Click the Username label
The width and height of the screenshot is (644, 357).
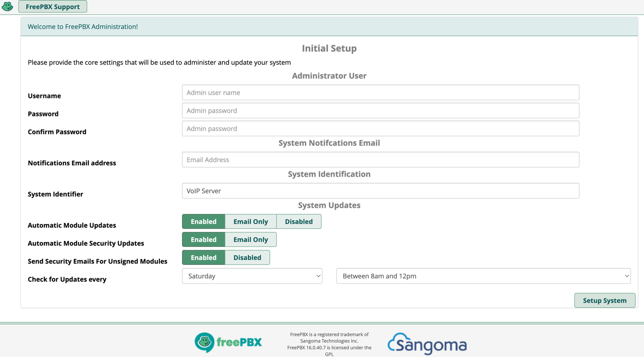44,96
